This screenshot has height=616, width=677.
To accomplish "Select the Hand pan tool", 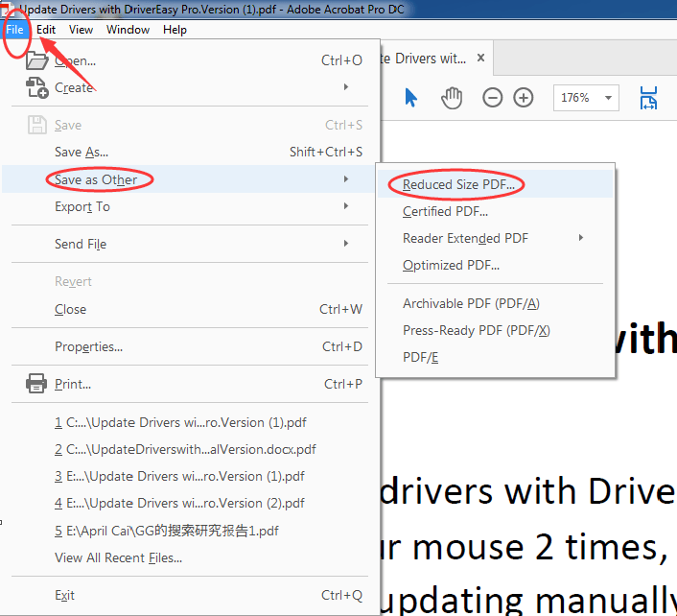I will point(452,98).
